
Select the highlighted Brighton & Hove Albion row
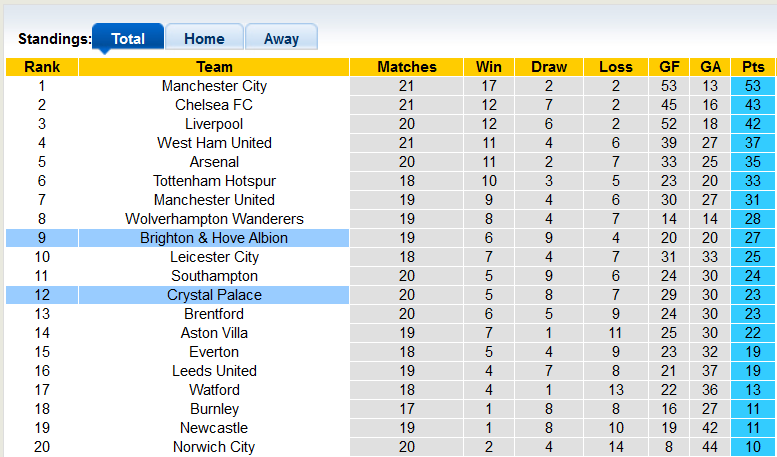point(214,238)
